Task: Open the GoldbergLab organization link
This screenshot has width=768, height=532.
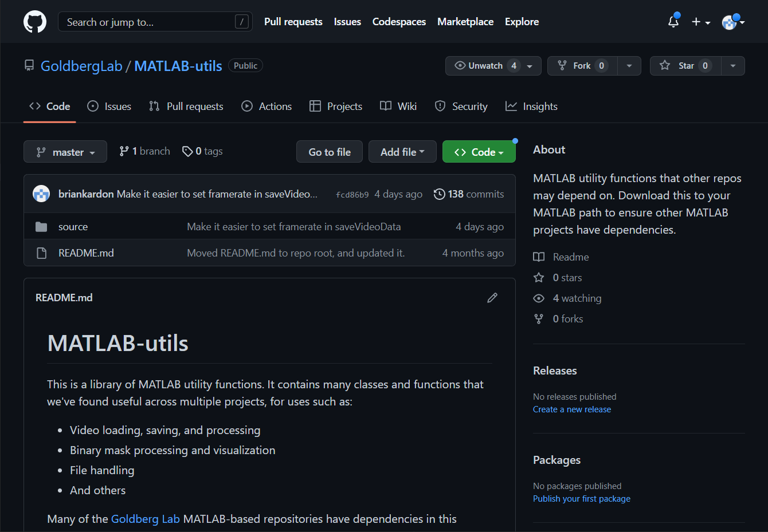Action: point(81,66)
